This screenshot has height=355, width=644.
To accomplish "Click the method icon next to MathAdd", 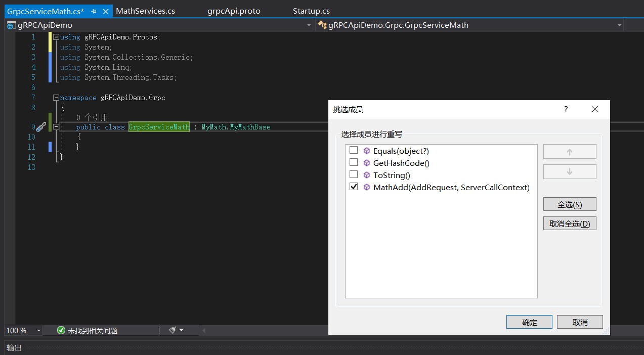I will [x=366, y=187].
